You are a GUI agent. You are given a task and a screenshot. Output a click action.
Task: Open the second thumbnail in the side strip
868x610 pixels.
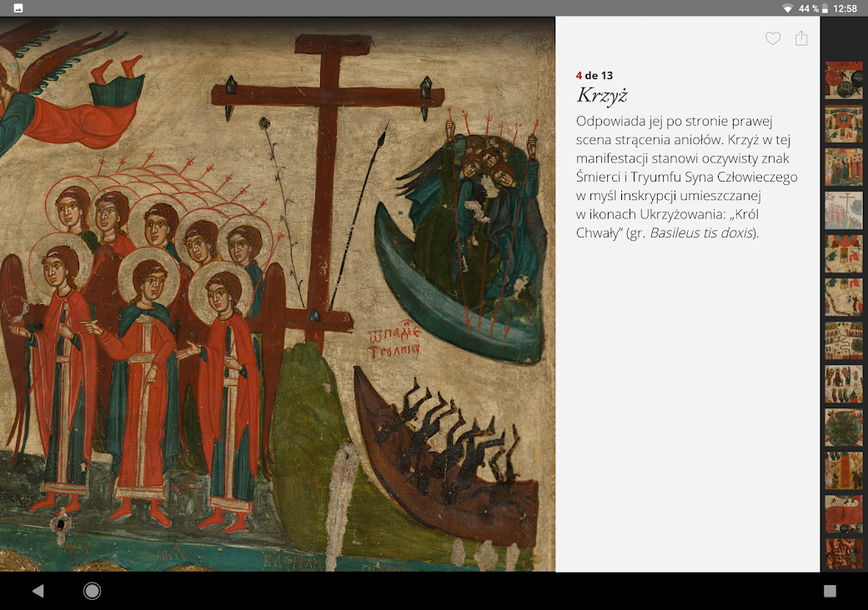point(844,123)
